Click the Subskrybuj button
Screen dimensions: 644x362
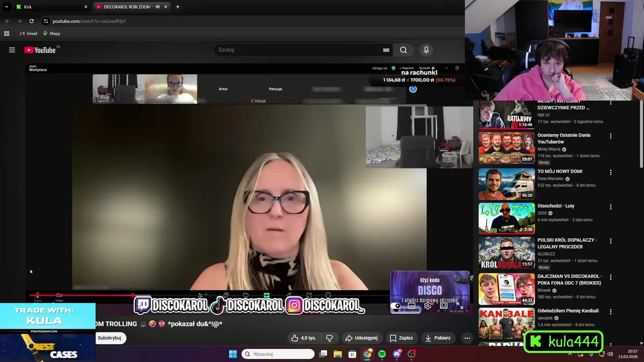109,338
